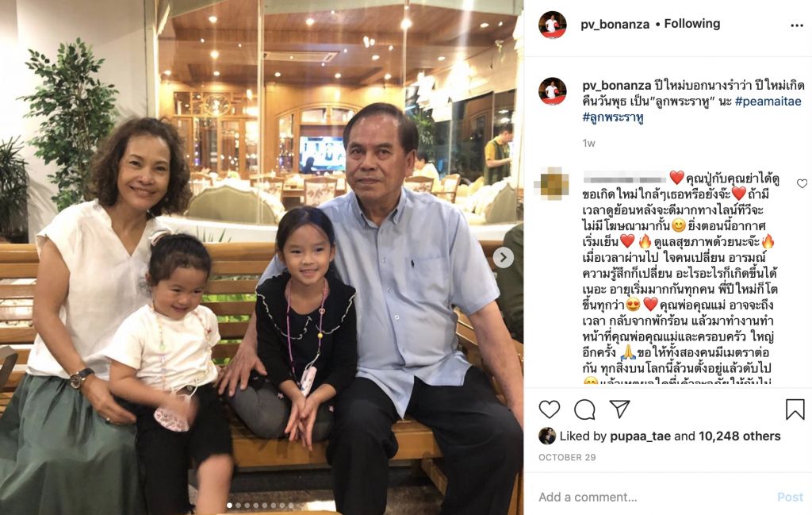Click in the Add a comment field
This screenshot has width=812, height=515.
click(x=653, y=497)
